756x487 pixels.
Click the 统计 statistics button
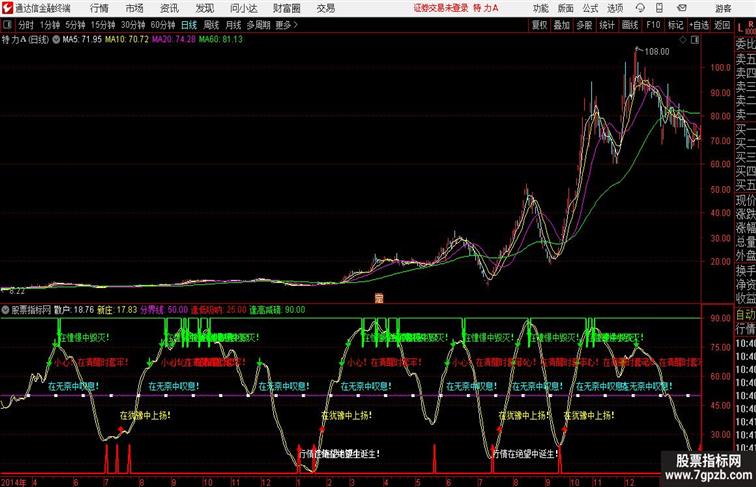607,25
